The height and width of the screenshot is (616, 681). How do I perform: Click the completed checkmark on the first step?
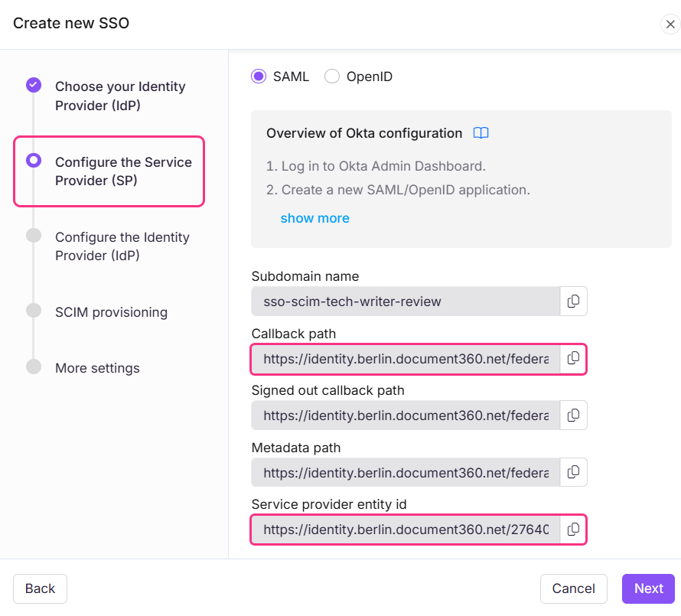point(34,85)
